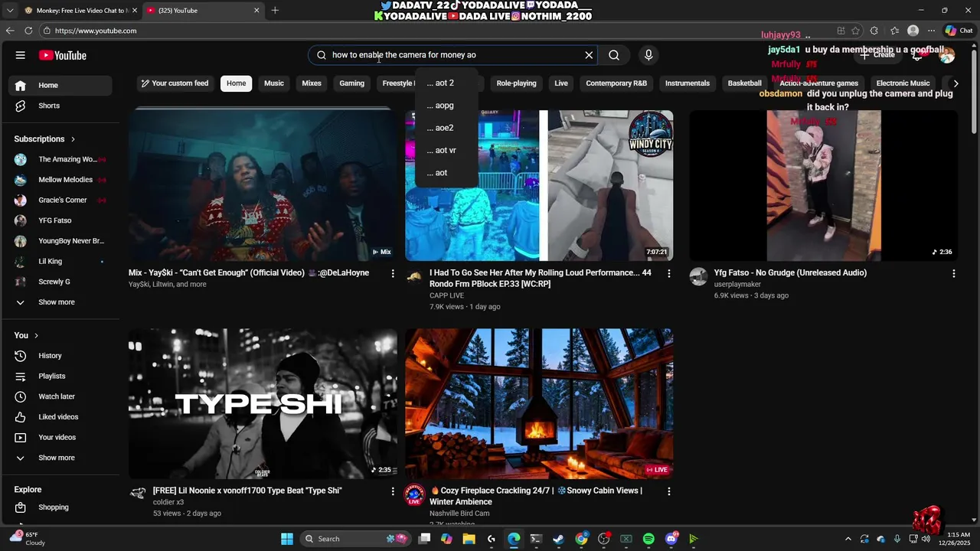Expand Subscriptions section chevron
This screenshot has width=980, height=551.
[73, 139]
